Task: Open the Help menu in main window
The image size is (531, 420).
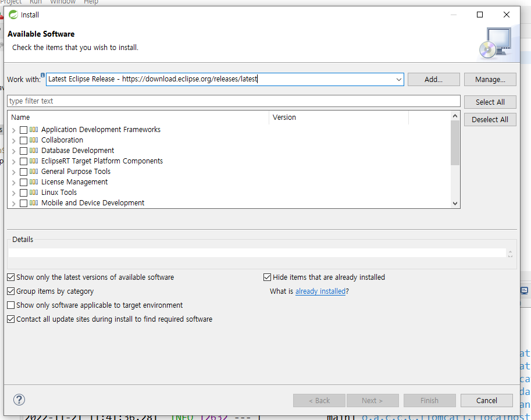Action: [x=91, y=2]
